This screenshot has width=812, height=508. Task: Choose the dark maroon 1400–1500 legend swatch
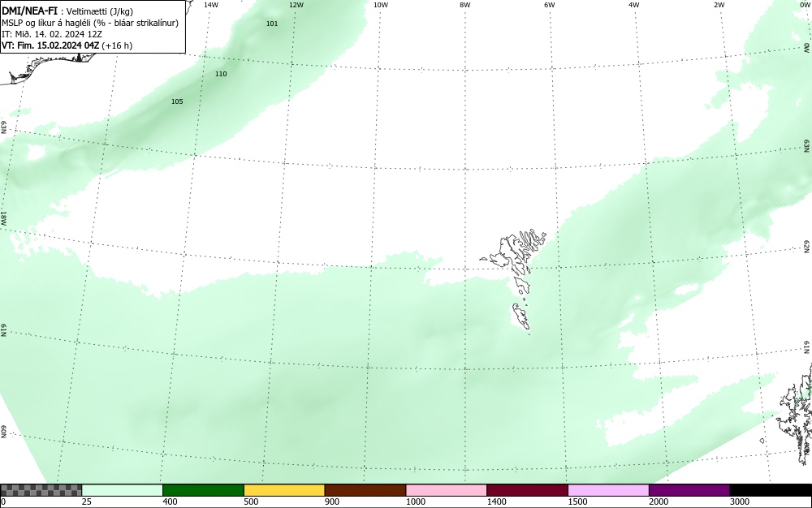coord(527,490)
